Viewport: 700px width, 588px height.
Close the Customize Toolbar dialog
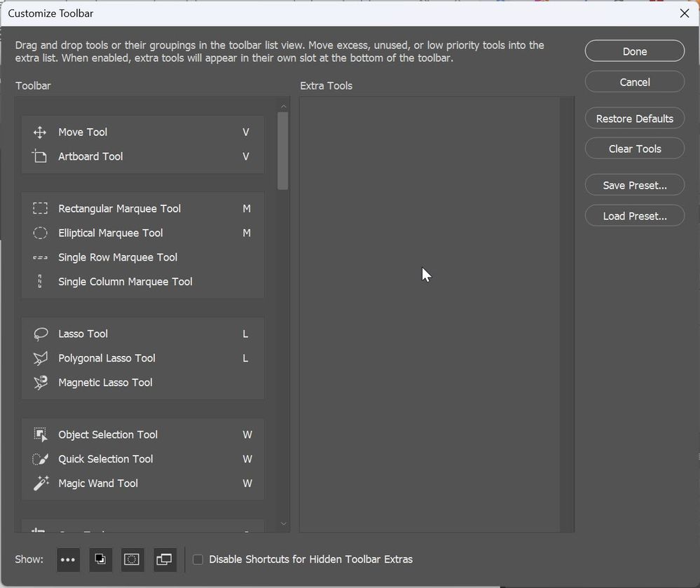[x=685, y=13]
